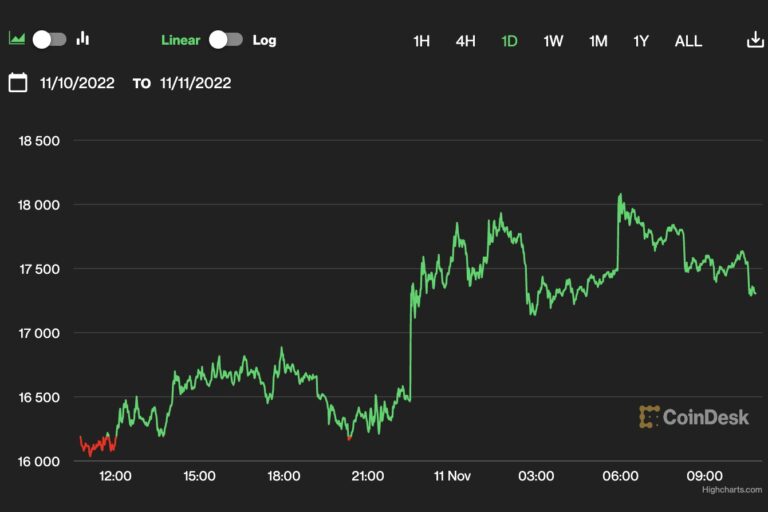Click the 16 500 y-axis label
This screenshot has height=512, width=768.
tap(39, 397)
